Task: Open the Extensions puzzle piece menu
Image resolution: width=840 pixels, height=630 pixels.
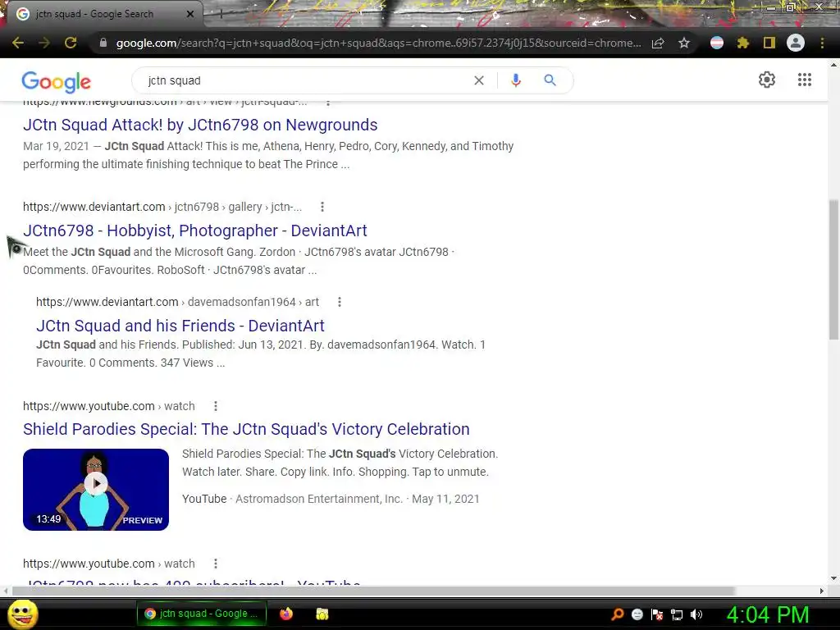Action: [743, 43]
